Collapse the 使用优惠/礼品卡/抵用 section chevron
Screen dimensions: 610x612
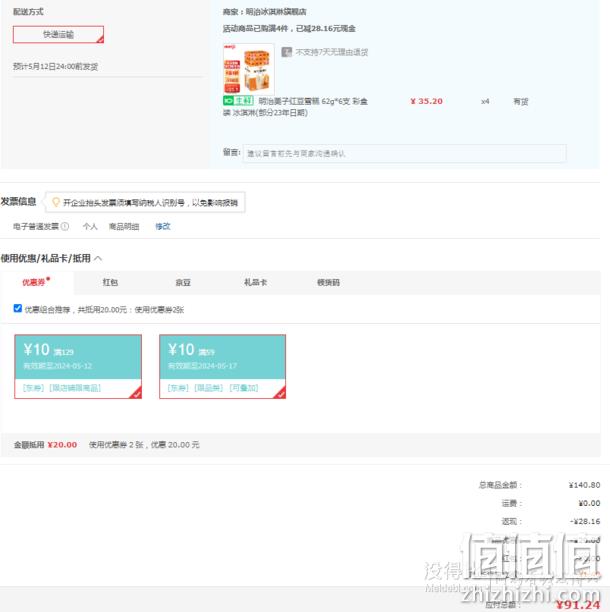[98, 258]
